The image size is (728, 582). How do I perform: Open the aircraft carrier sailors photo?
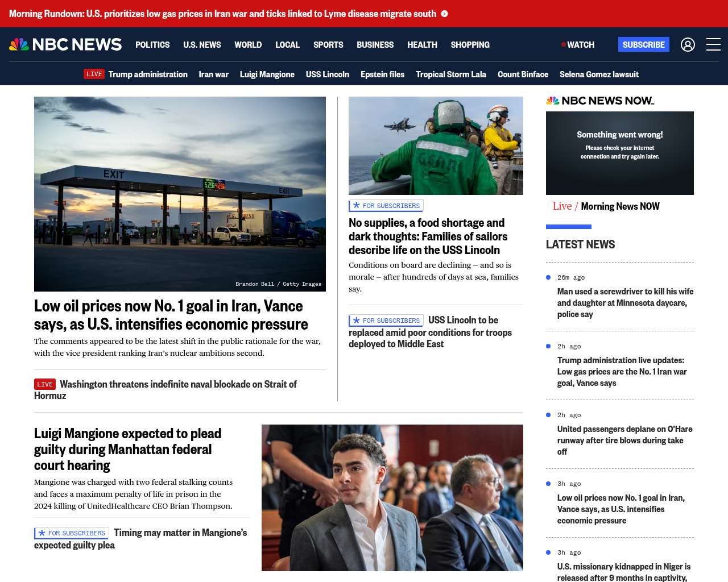436,145
